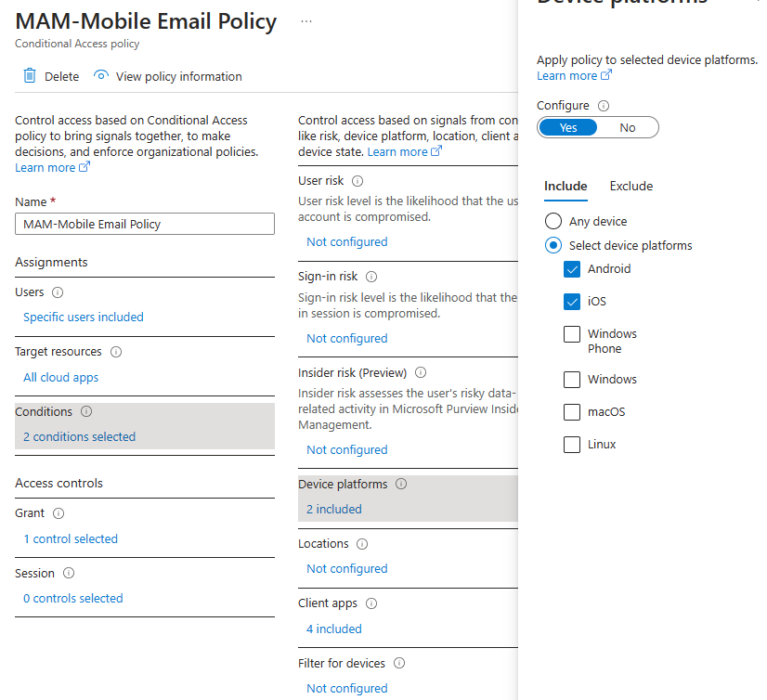Set Configure toggle to Yes
The width and height of the screenshot is (767, 700).
pos(568,128)
